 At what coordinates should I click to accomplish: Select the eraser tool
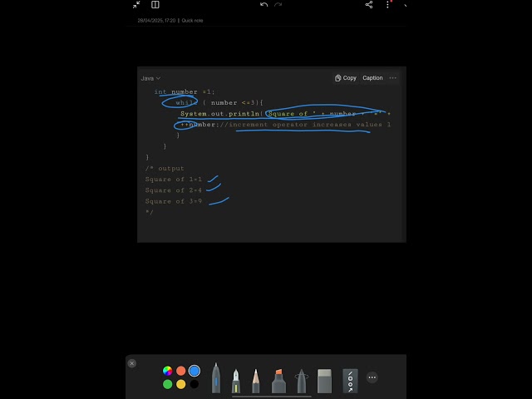tap(324, 382)
